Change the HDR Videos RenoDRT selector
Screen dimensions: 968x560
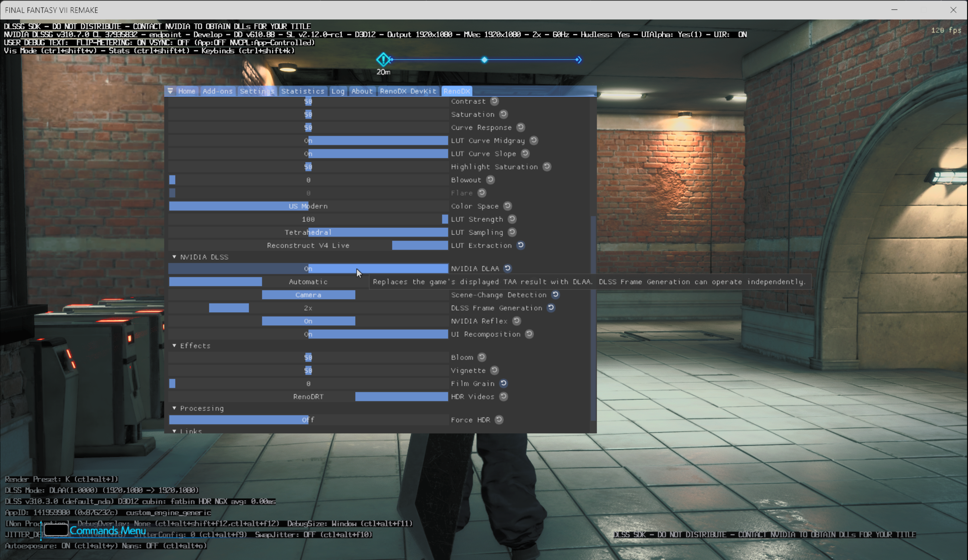point(309,397)
